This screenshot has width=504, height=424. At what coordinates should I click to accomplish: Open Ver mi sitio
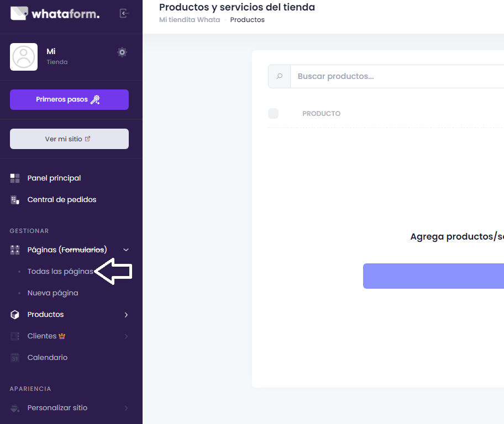(69, 139)
